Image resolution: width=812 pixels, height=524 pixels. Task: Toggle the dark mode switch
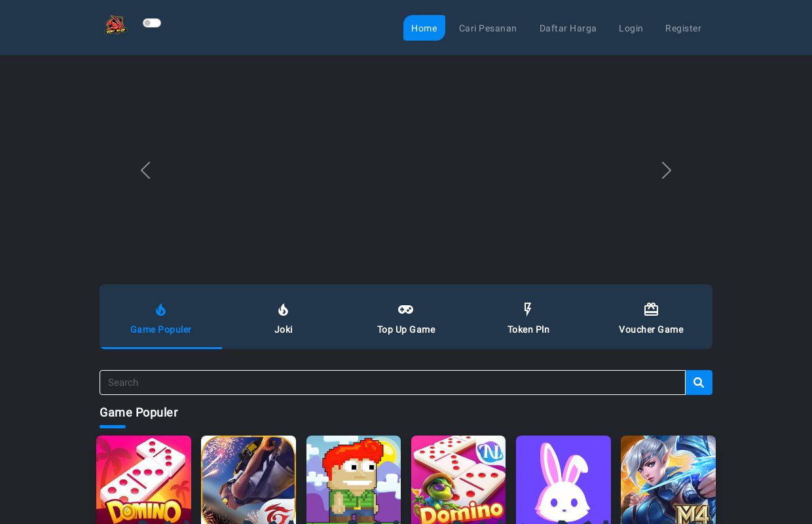click(152, 23)
